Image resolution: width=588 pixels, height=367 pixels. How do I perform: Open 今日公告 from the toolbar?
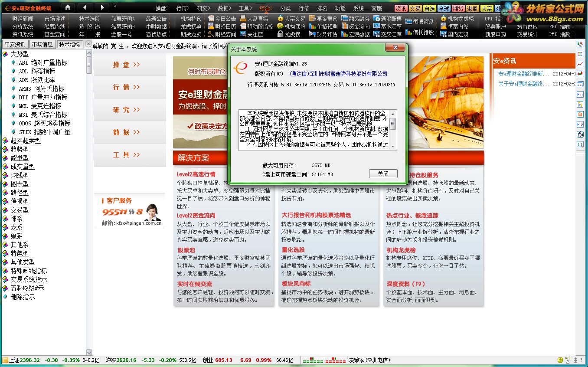click(222, 19)
